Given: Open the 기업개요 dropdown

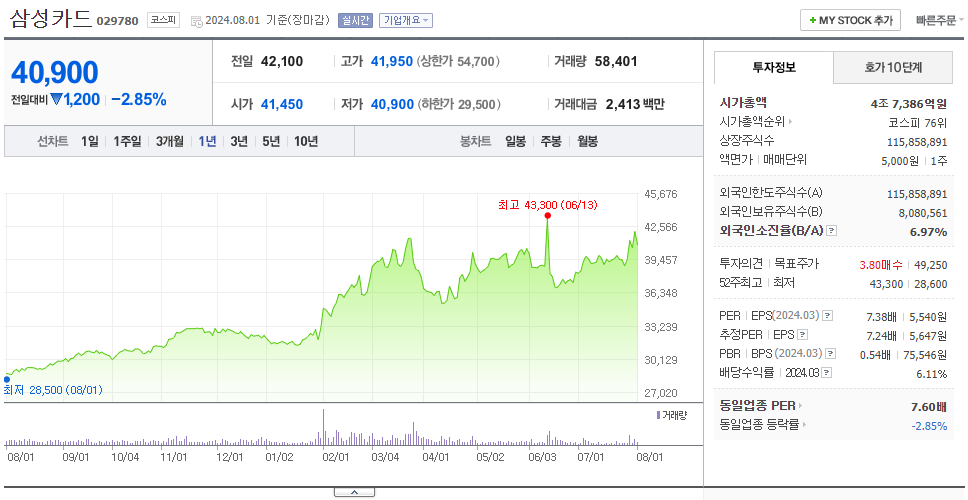Looking at the screenshot, I should click(406, 20).
